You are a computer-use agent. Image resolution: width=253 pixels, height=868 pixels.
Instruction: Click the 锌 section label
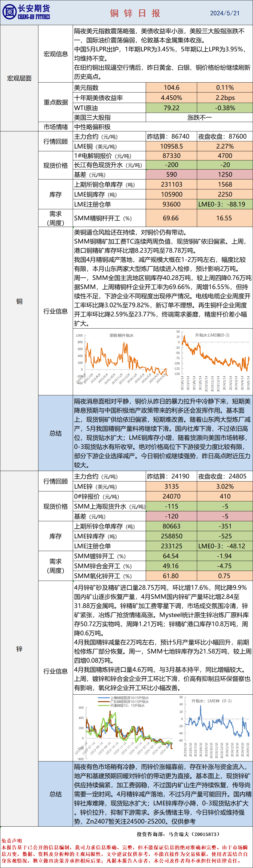point(19,649)
